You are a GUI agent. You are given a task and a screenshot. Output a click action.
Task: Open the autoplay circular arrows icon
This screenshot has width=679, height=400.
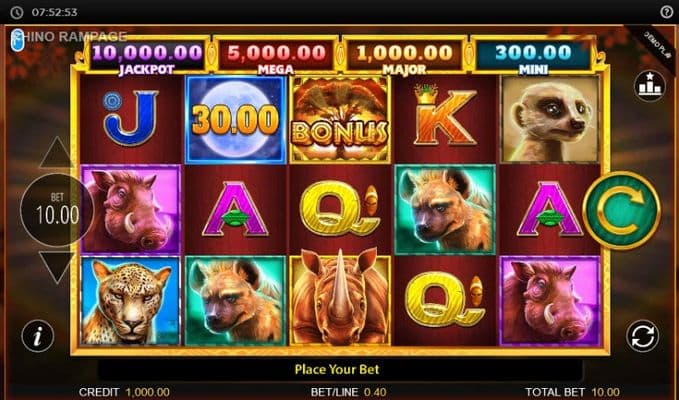pyautogui.click(x=642, y=336)
